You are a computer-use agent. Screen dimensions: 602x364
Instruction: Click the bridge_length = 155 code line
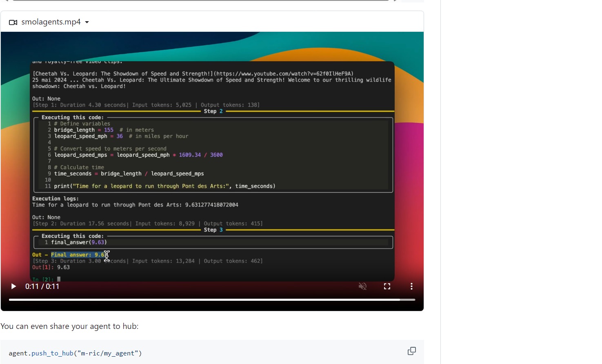point(84,130)
